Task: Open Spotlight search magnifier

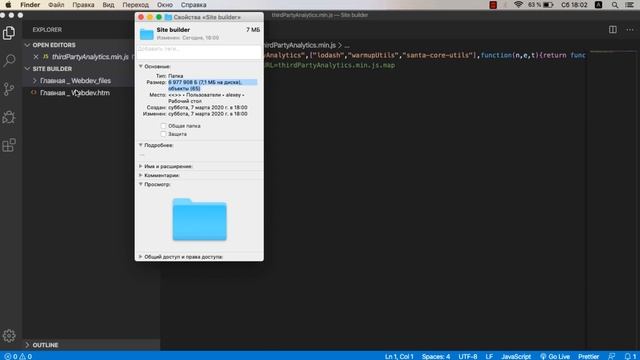Action: (615, 5)
